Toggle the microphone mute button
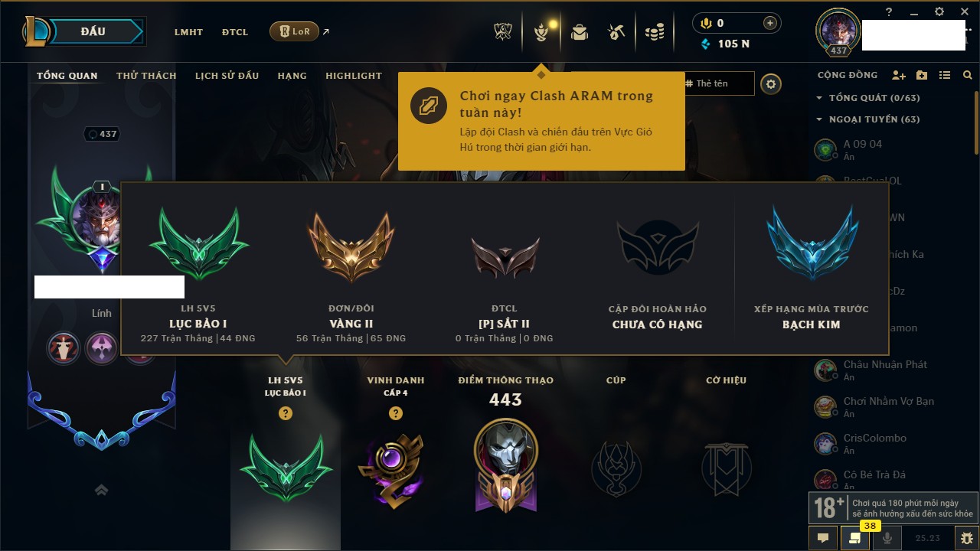Image resolution: width=980 pixels, height=551 pixels. tap(887, 538)
